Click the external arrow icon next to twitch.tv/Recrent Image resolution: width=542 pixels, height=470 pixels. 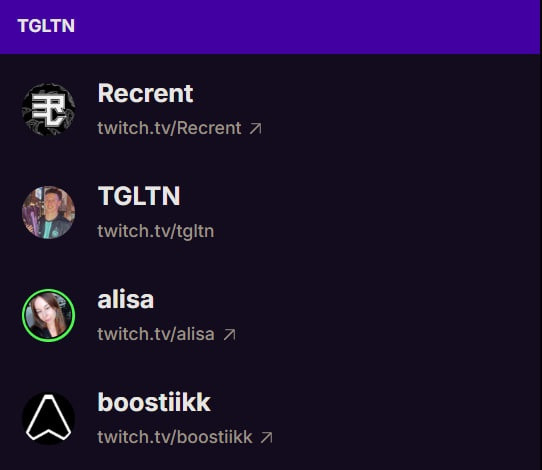[x=255, y=129]
